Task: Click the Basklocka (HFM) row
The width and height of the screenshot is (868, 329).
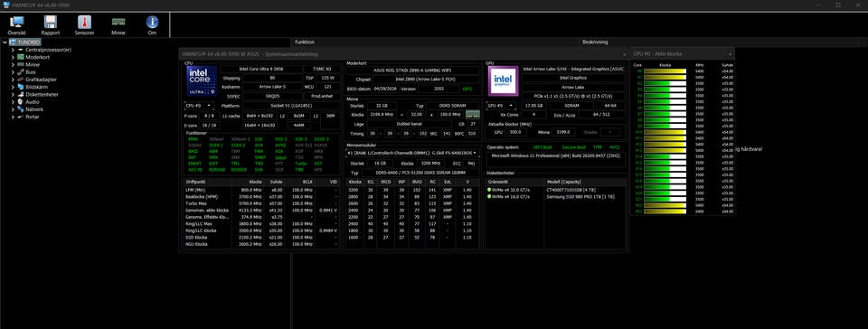Action: (261, 196)
